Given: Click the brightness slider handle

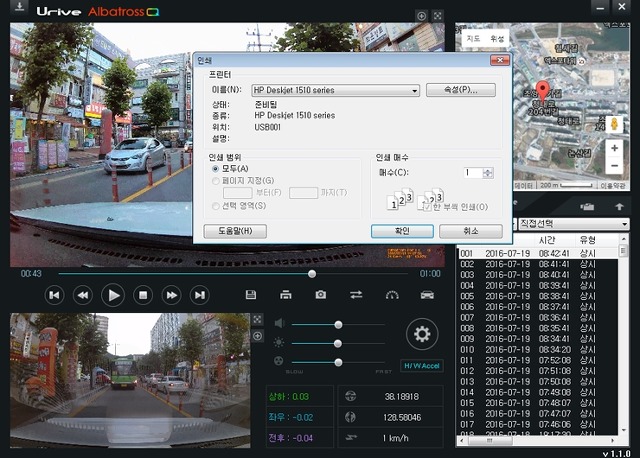Looking at the screenshot, I should (338, 344).
